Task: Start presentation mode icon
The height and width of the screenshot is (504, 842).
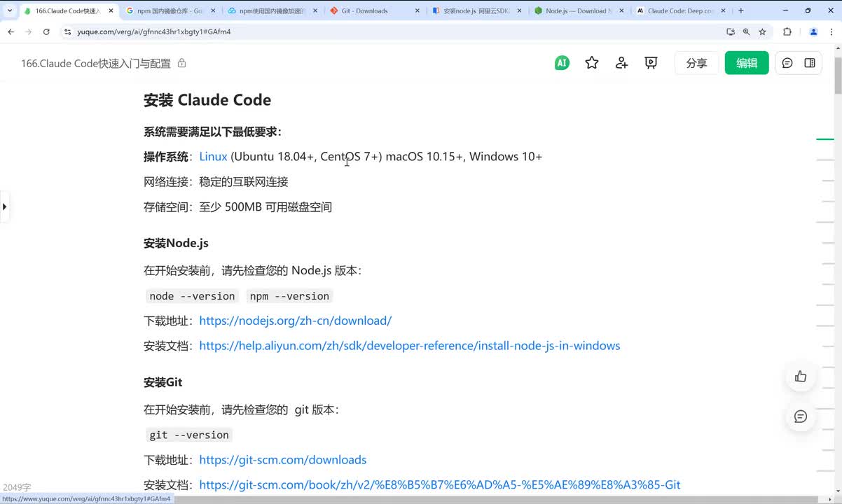Action: 651,63
